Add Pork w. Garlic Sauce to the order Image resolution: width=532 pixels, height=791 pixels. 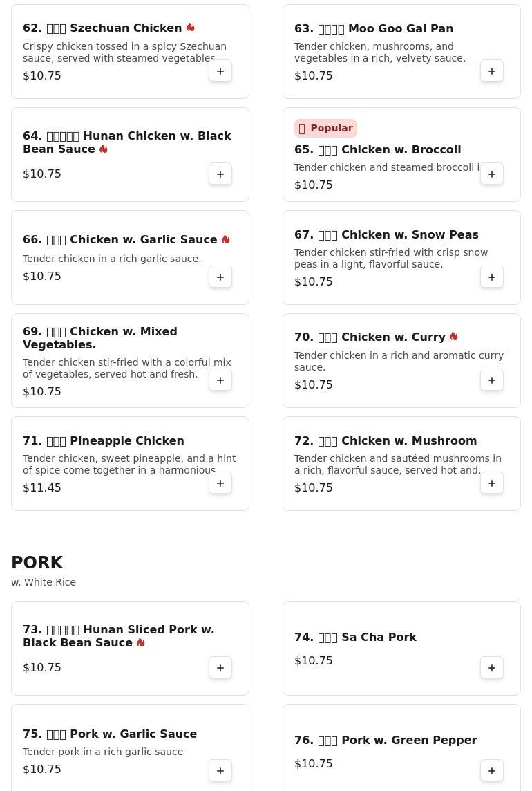pyautogui.click(x=220, y=770)
